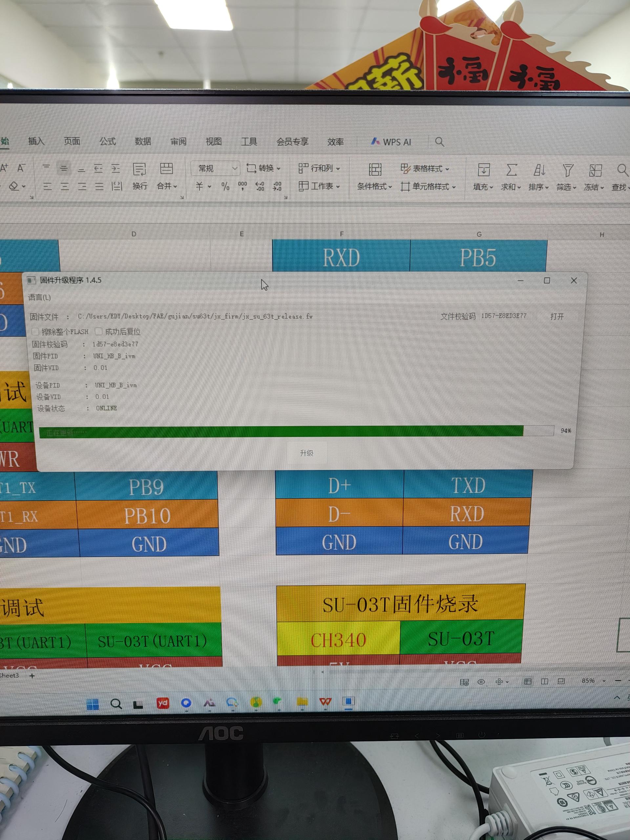This screenshot has width=630, height=840.
Task: Click the Sum (求和) sigma icon
Action: [512, 170]
